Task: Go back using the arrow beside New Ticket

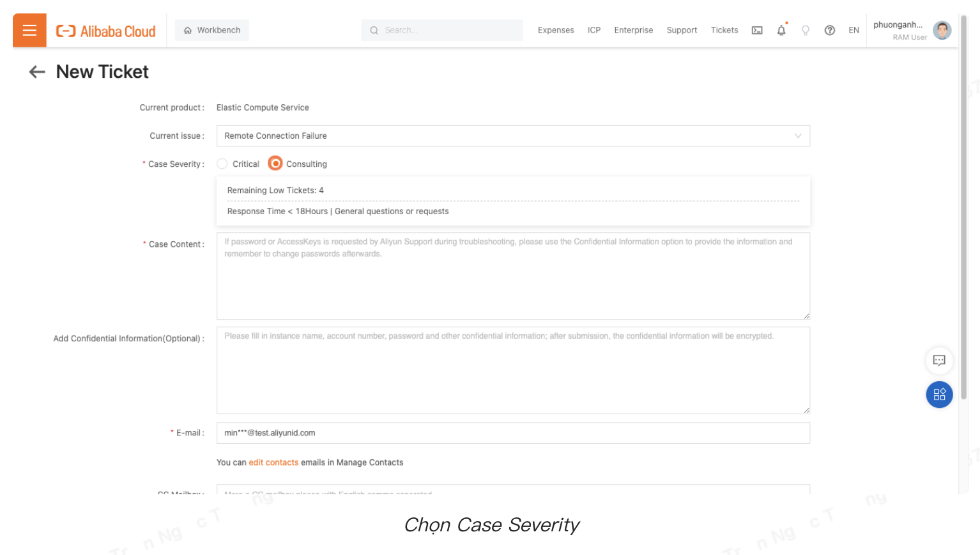Action: click(x=37, y=72)
